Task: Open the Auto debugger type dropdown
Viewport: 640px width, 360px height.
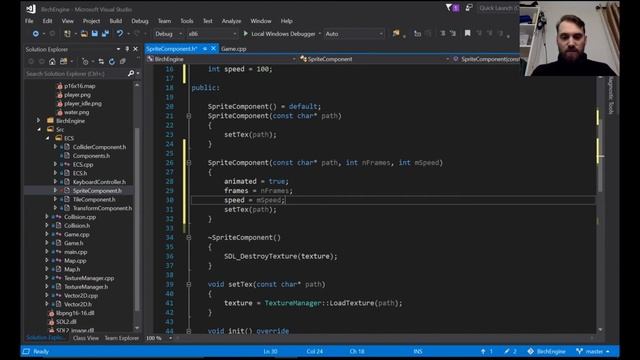Action: [354, 34]
